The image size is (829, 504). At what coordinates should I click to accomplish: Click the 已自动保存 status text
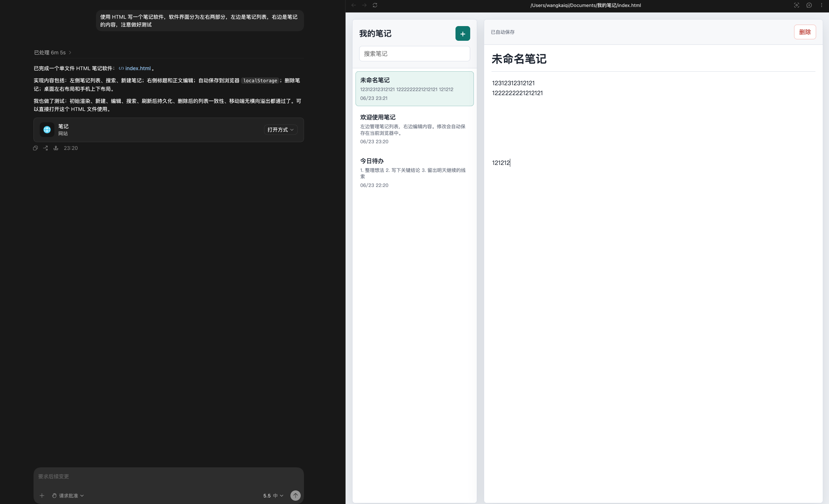tap(503, 32)
